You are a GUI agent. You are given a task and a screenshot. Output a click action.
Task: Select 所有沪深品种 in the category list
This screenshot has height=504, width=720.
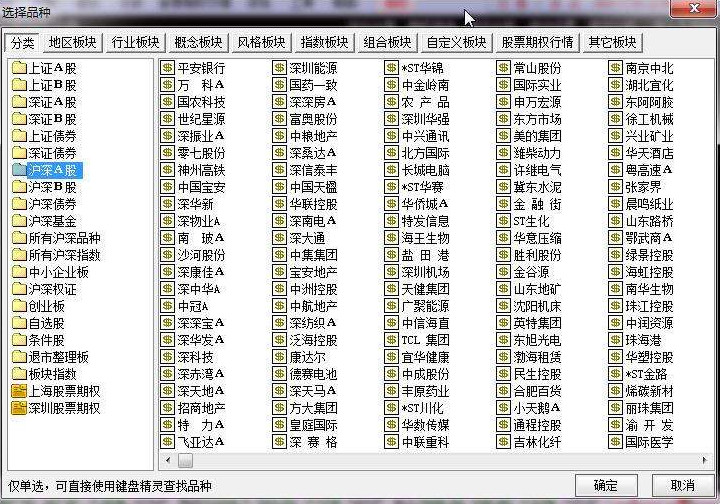[x=64, y=238]
